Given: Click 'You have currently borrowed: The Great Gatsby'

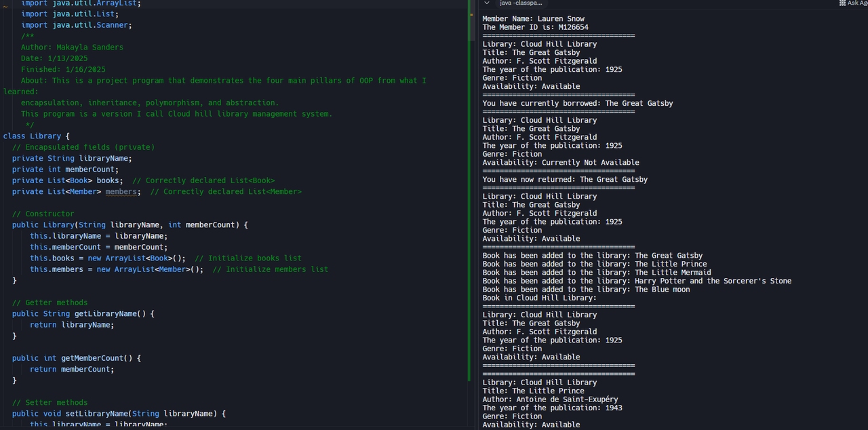Looking at the screenshot, I should (578, 103).
